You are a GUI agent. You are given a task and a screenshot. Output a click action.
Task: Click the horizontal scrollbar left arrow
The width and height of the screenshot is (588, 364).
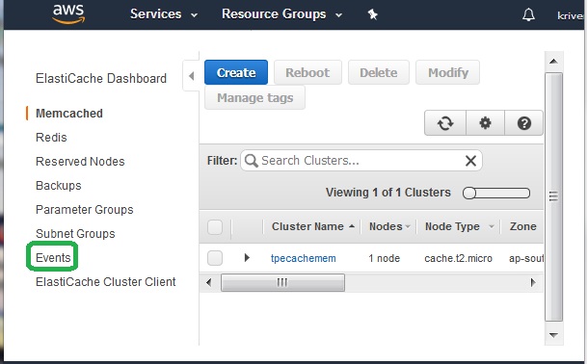pyautogui.click(x=209, y=282)
